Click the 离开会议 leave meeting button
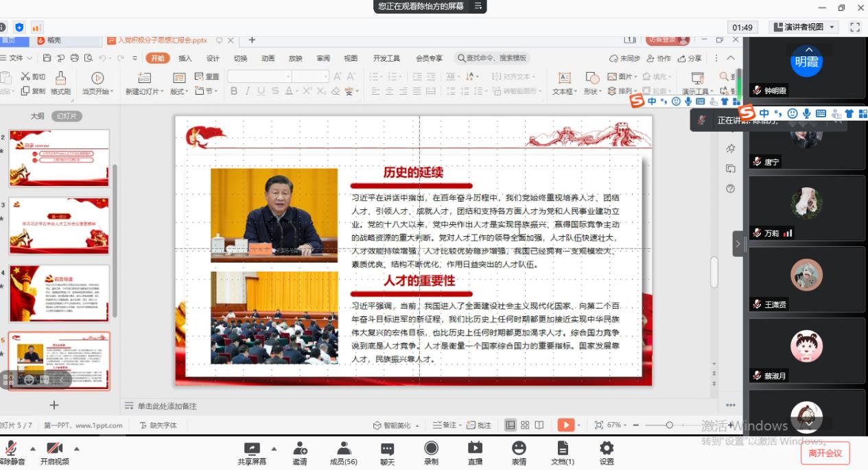The image size is (868, 470). click(825, 453)
